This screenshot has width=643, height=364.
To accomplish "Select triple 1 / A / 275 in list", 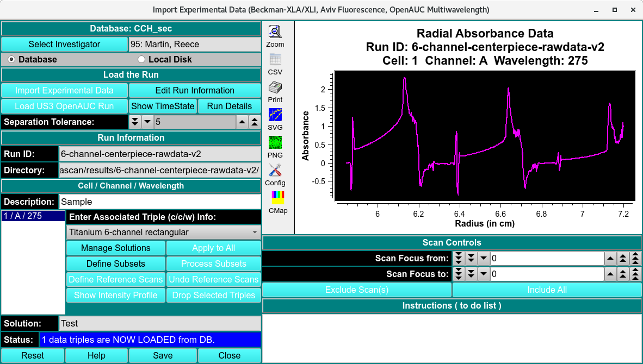I will (33, 216).
